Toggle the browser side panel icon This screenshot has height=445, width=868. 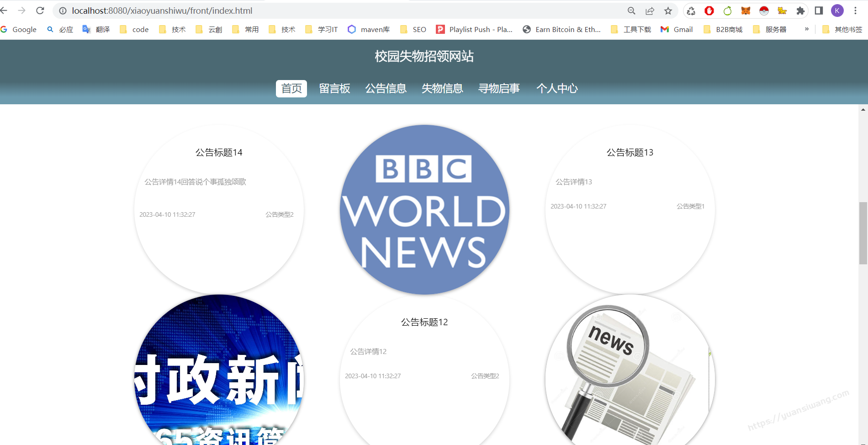(819, 11)
